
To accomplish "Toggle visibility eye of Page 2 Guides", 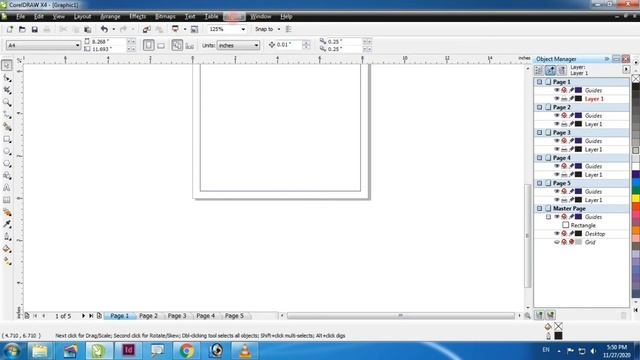I will click(x=556, y=116).
